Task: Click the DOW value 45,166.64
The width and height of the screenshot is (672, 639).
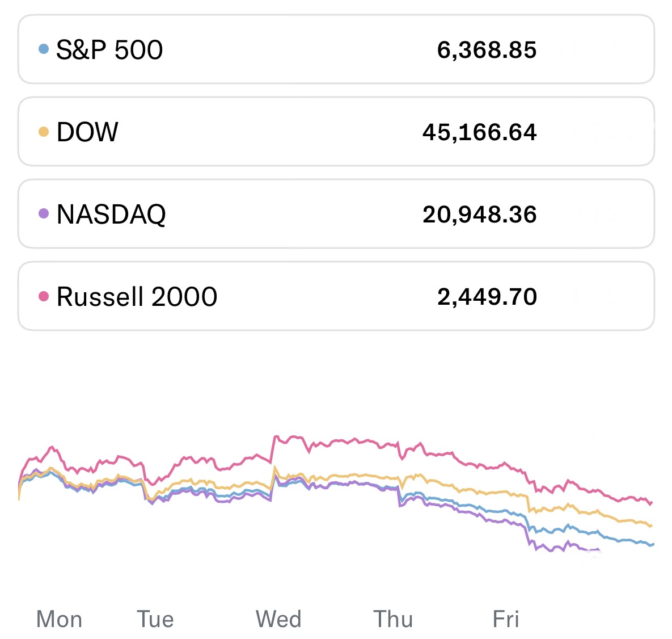Action: [x=479, y=132]
